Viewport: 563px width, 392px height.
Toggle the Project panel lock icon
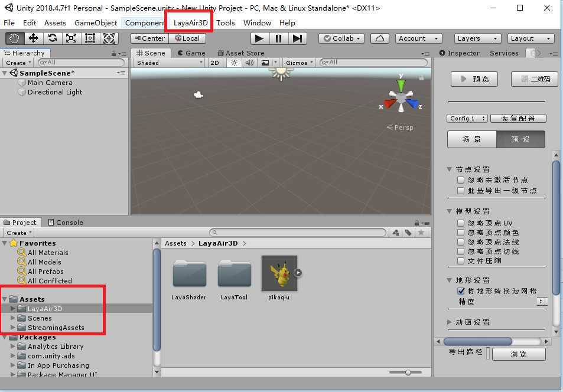[416, 223]
